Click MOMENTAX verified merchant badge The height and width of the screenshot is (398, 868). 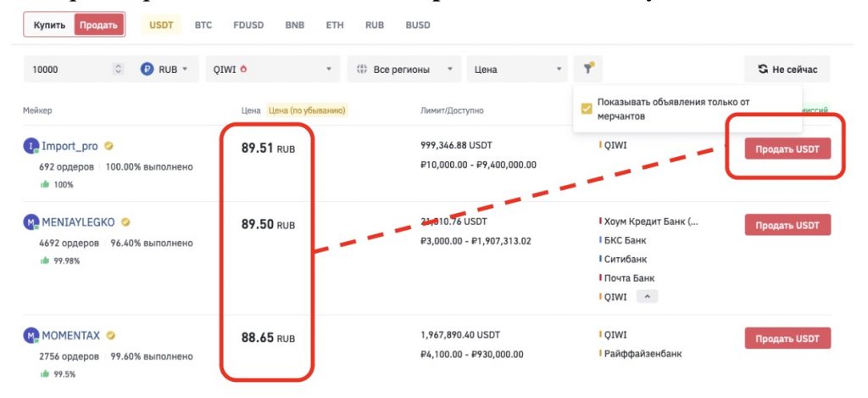point(111,335)
